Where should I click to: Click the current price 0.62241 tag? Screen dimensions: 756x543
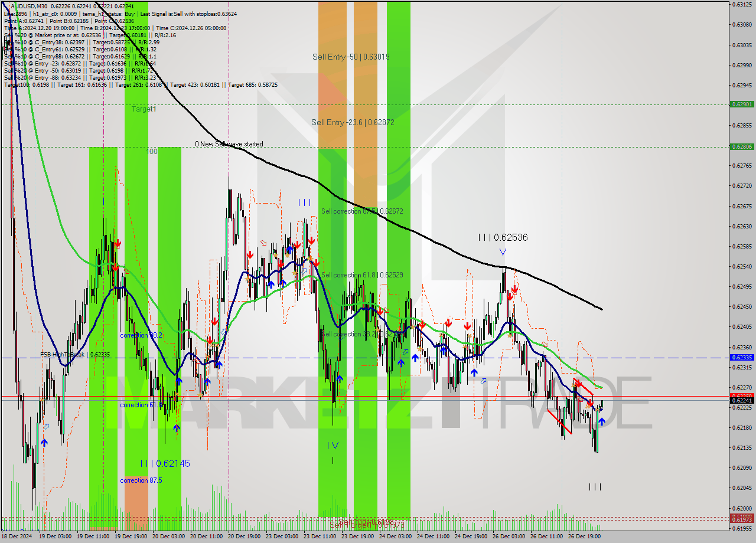pos(742,400)
